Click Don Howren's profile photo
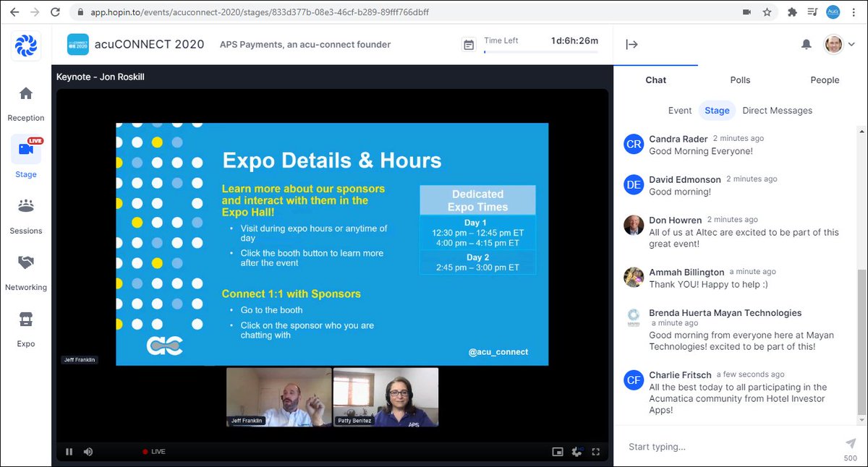The image size is (868, 467). tap(634, 225)
